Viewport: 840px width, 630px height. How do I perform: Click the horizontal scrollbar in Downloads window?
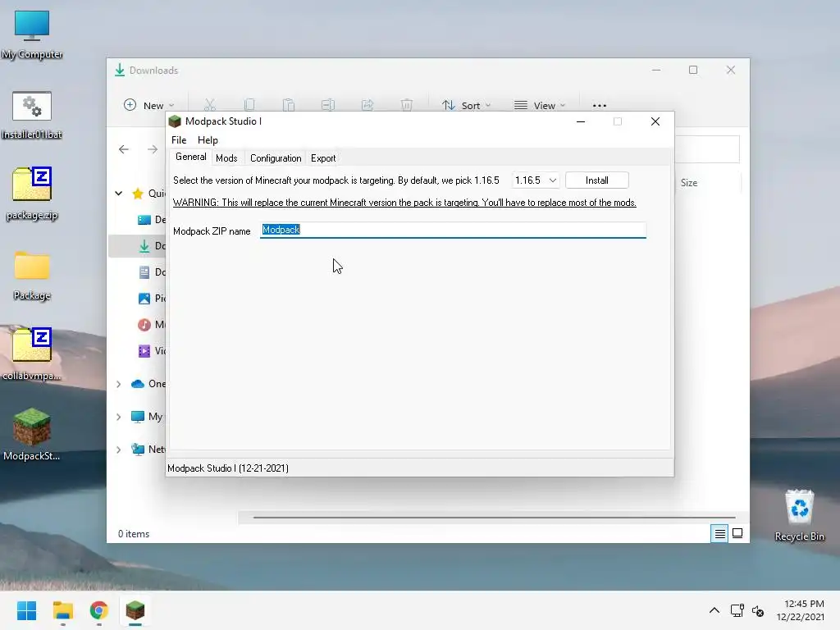coord(494,518)
